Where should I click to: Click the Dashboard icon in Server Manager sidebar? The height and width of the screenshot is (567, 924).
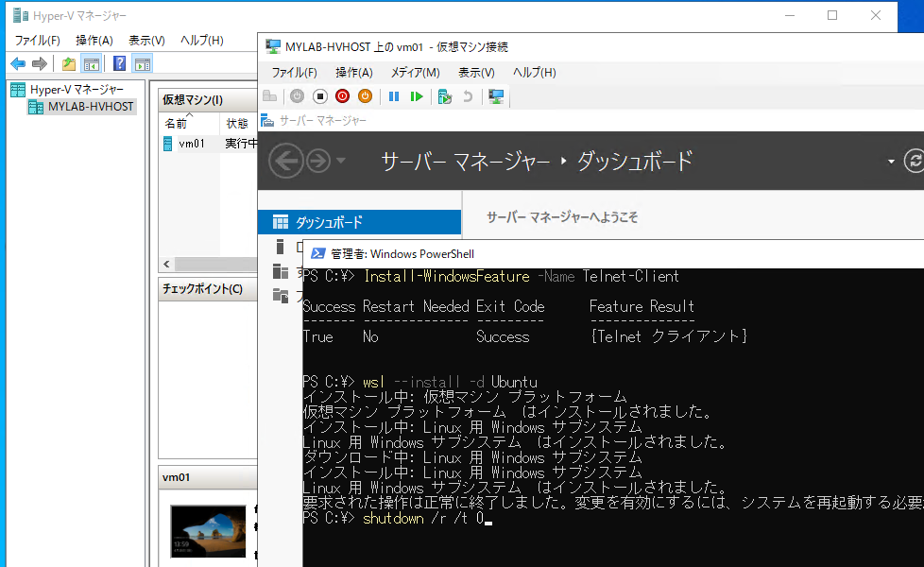tap(282, 221)
